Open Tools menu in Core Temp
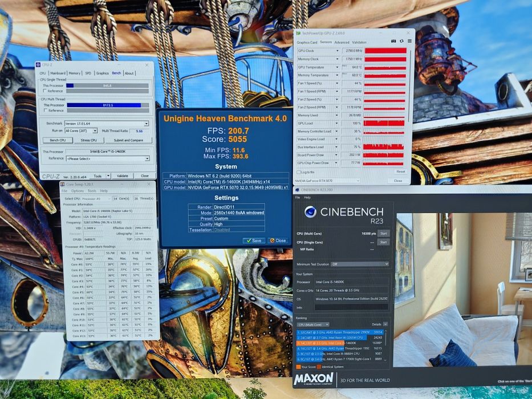This screenshot has width=532, height=399. click(92, 191)
